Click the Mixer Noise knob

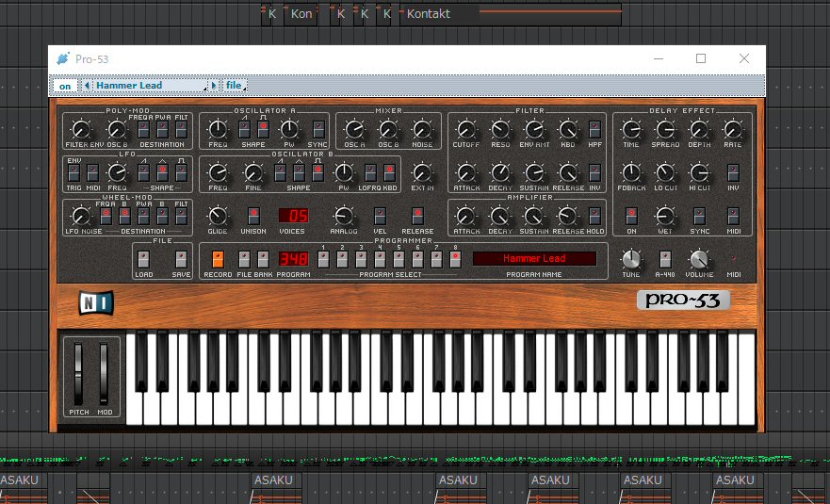[x=422, y=130]
